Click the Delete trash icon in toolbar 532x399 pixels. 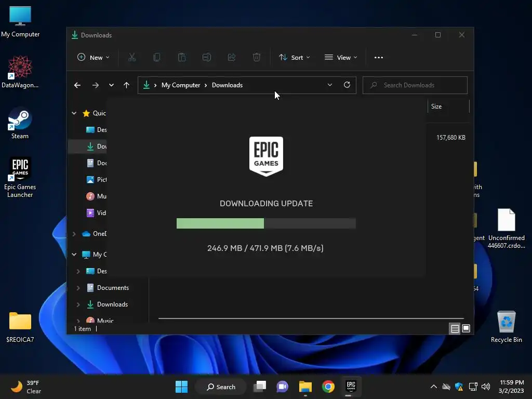[257, 57]
